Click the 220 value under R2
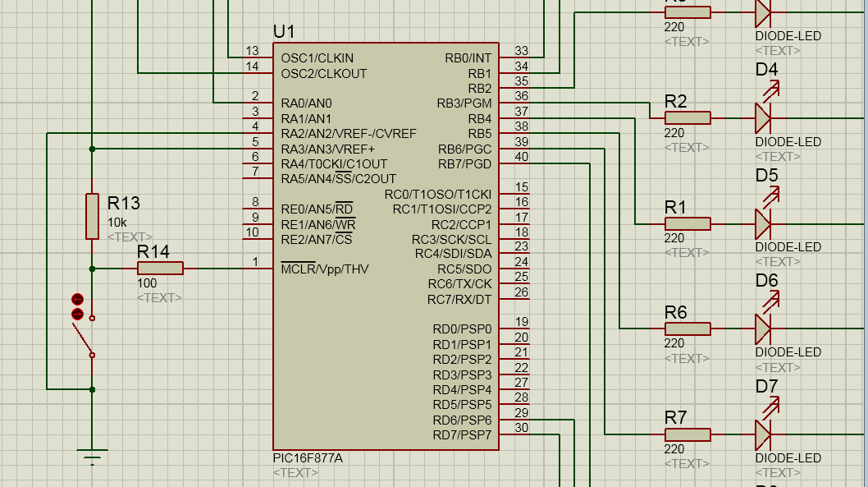This screenshot has height=487, width=868. pyautogui.click(x=674, y=133)
